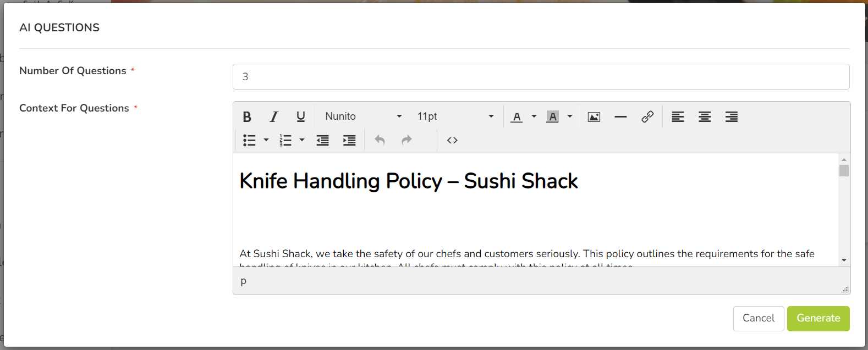Screen dimensions: 868x350
Task: Insert a link with the chain icon
Action: point(647,116)
